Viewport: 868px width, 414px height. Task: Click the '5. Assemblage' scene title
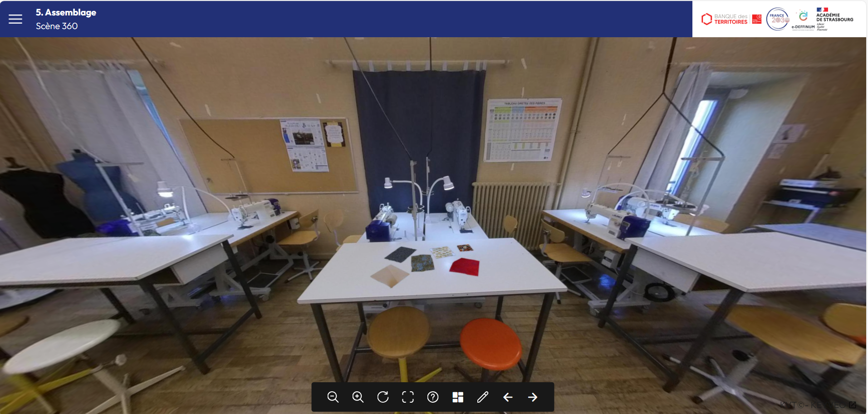(66, 12)
